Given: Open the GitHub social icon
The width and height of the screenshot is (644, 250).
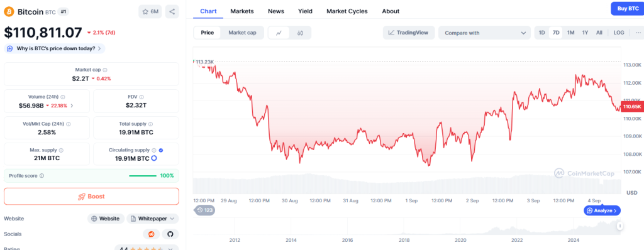Looking at the screenshot, I should pos(170,234).
